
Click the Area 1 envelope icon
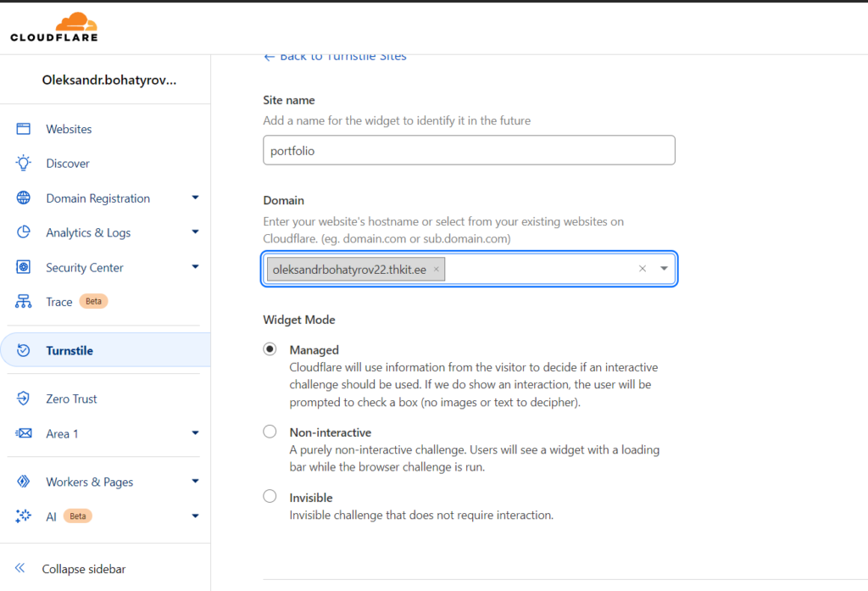pos(23,433)
